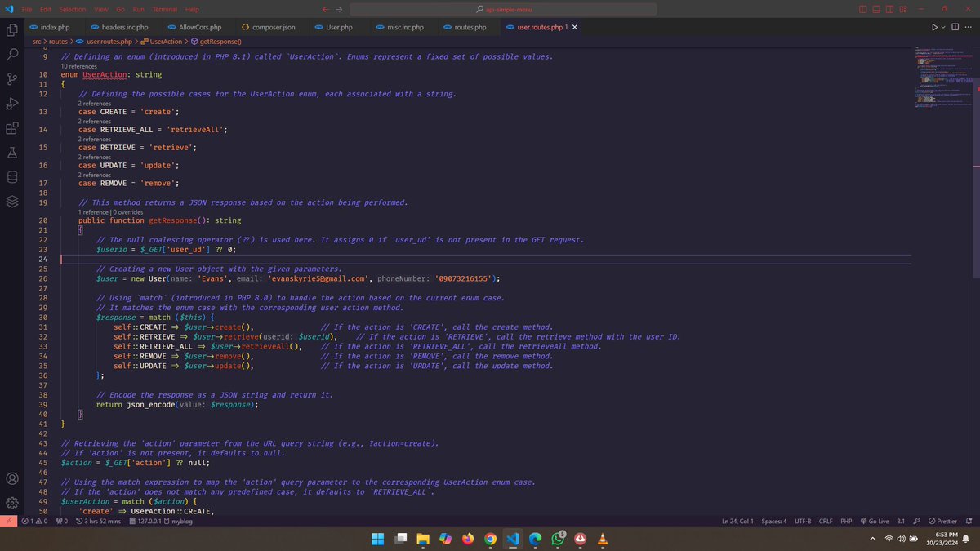Select PHP version 8.1 status item

pos(901,521)
